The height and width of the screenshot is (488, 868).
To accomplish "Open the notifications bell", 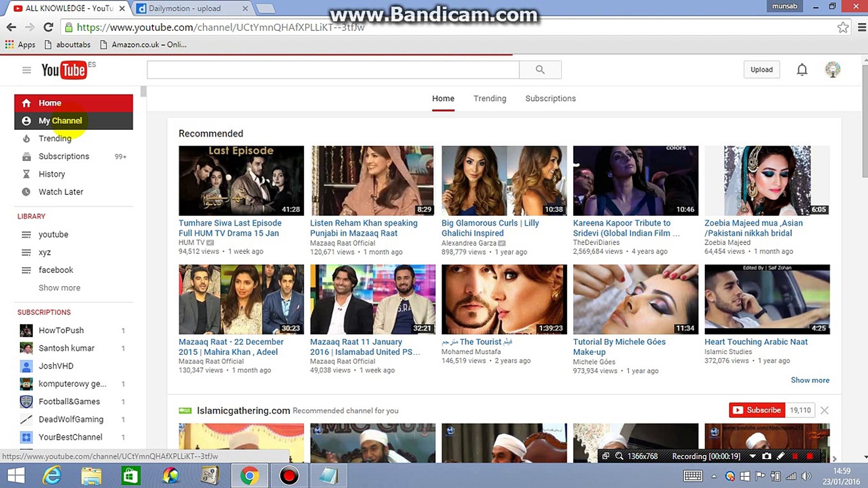I will point(802,70).
